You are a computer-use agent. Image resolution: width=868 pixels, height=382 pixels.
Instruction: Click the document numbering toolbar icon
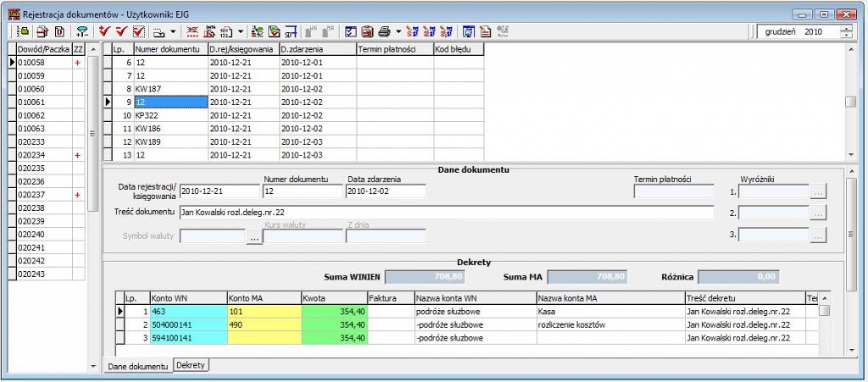pos(226,31)
